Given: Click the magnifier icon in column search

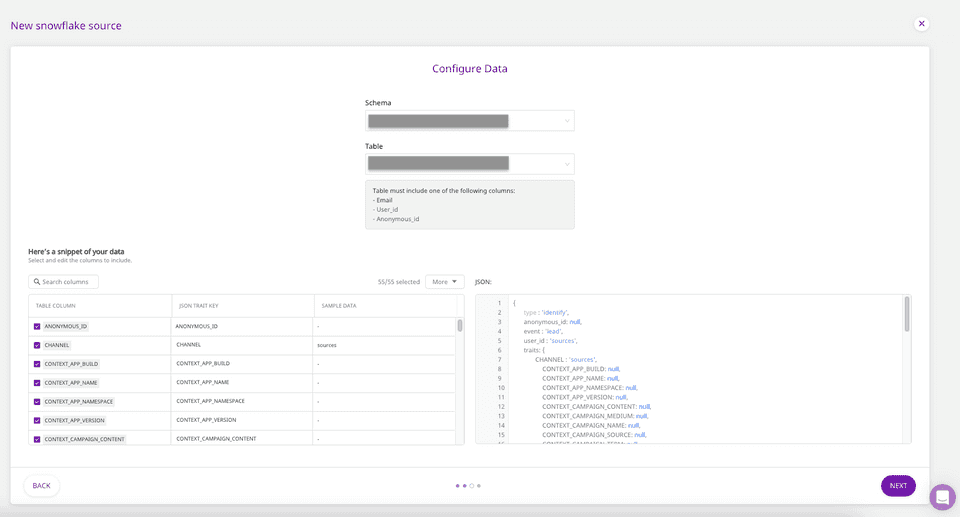Looking at the screenshot, I should click(x=37, y=282).
